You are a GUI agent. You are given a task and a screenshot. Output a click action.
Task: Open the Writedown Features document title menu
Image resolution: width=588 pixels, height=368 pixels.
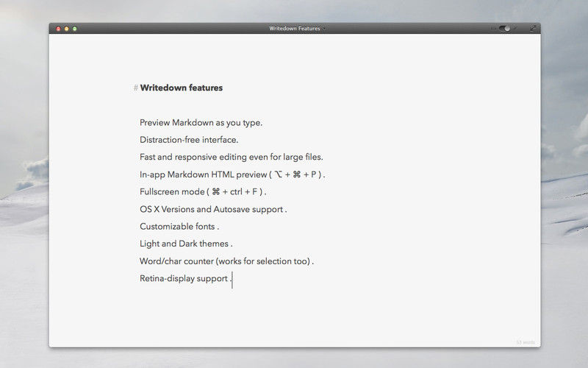[297, 28]
